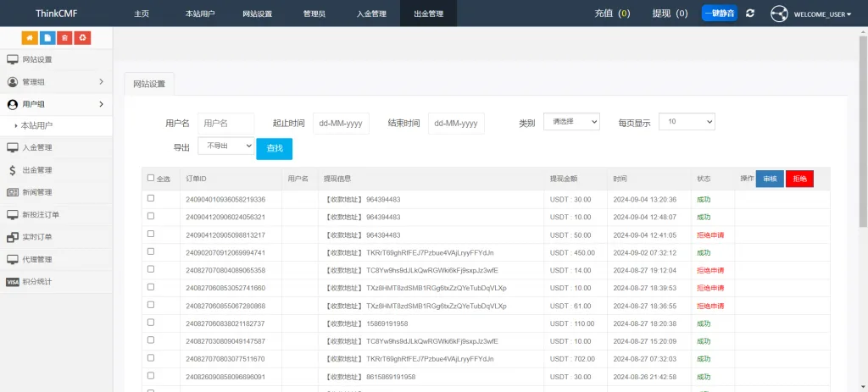Click the dollar sign icon for 出金管理
868x392 pixels.
point(13,170)
